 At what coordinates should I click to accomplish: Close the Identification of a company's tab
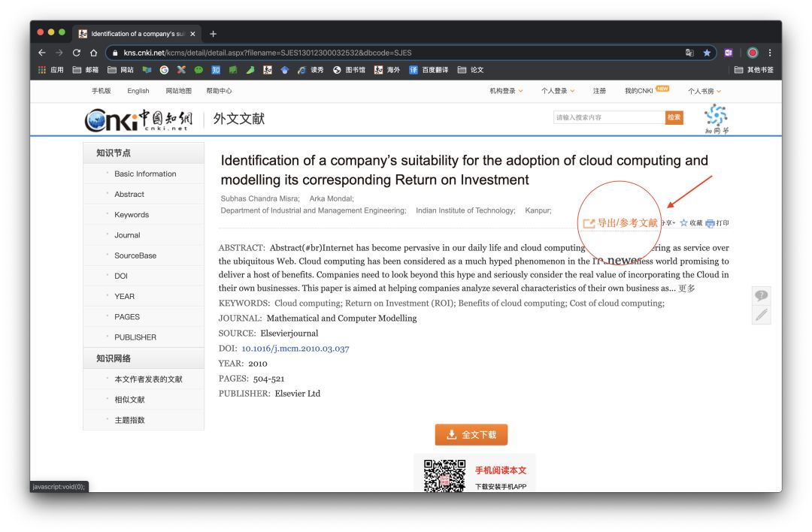tap(192, 34)
